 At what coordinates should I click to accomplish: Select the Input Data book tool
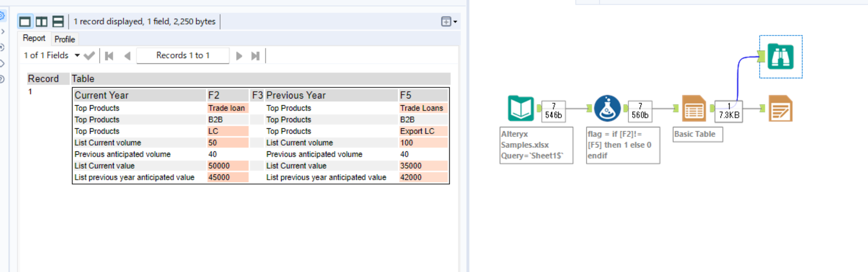pos(521,108)
